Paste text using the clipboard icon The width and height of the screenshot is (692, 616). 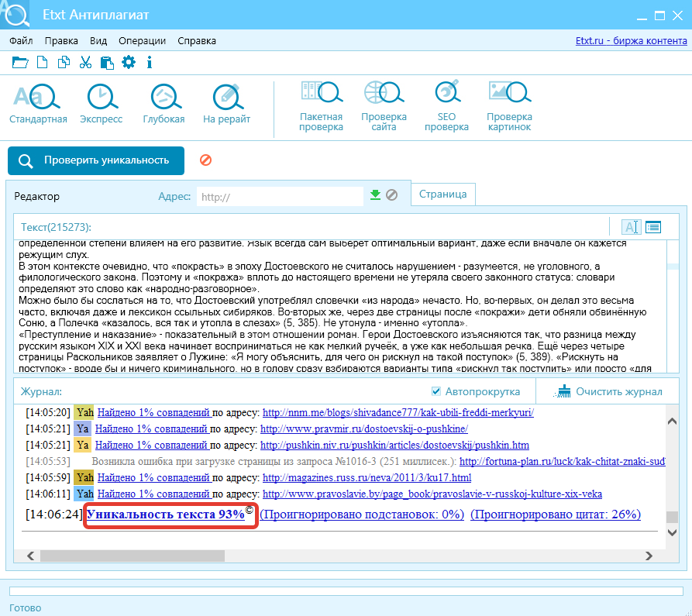107,63
